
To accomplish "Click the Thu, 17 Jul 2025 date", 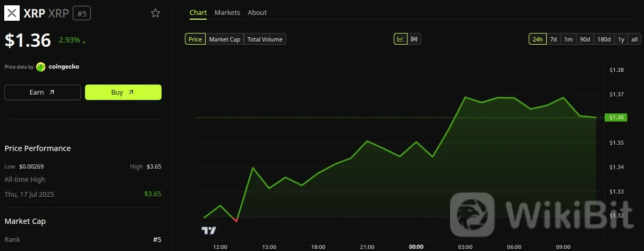I will coord(29,194).
